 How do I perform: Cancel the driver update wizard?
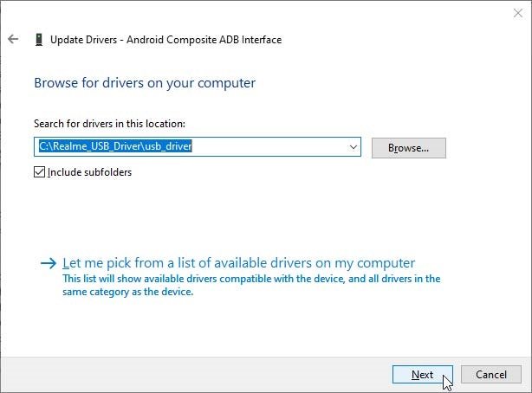491,374
